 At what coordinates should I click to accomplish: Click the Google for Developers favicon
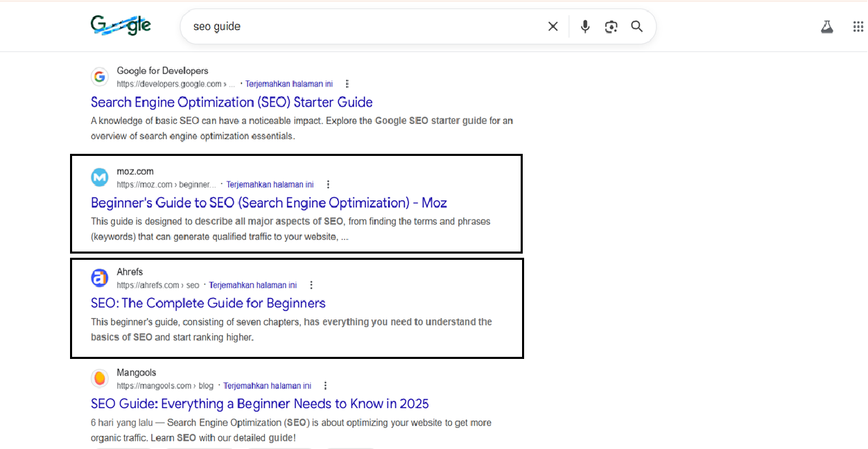[x=100, y=77]
